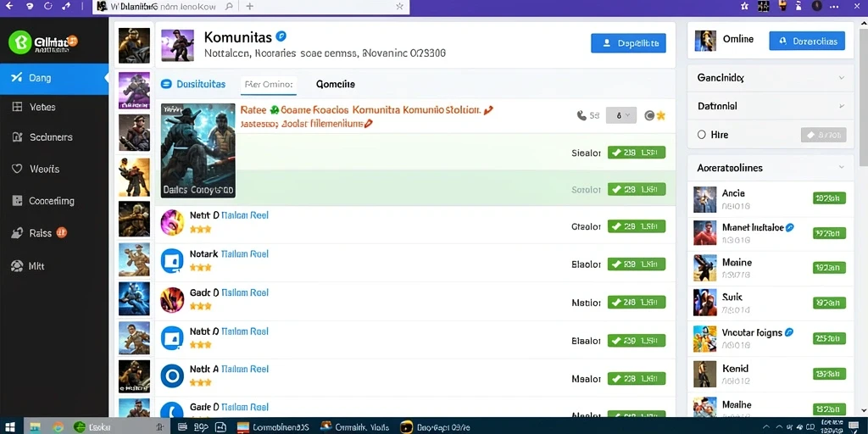The image size is (868, 434).
Task: Click the Fier Omino field
Action: (270, 85)
